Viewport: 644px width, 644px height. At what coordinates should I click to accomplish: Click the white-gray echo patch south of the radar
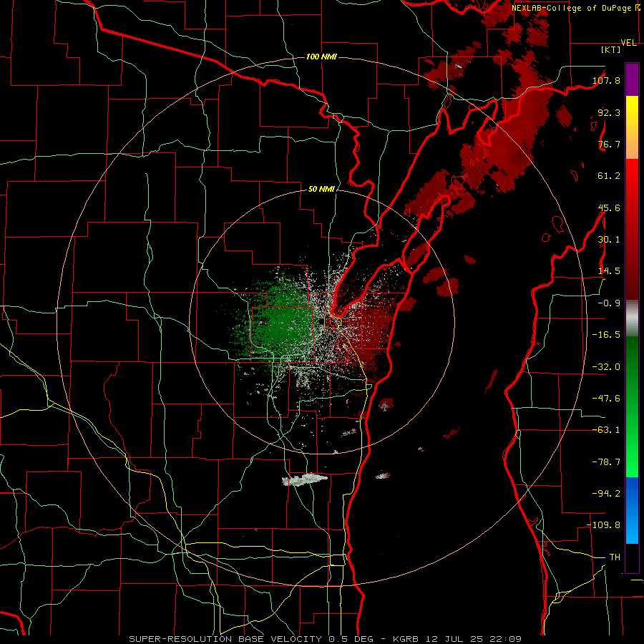304,479
